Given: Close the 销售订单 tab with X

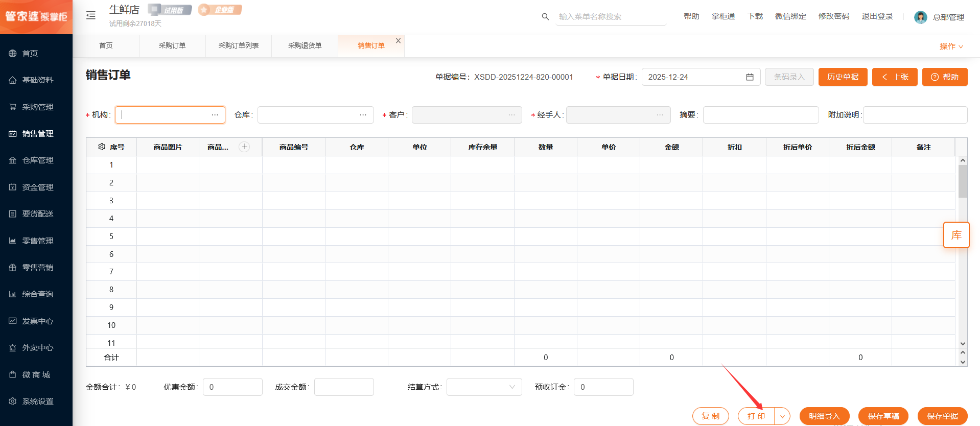Looking at the screenshot, I should pyautogui.click(x=398, y=40).
